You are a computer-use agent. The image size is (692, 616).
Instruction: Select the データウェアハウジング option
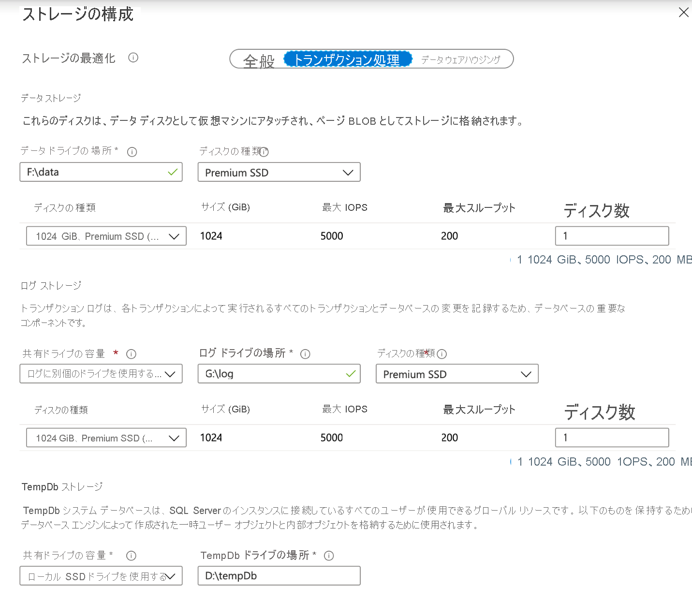pos(462,59)
